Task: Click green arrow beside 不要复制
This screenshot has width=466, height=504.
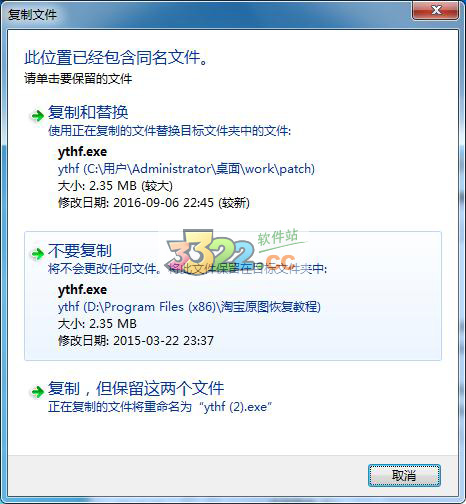Action: point(37,254)
